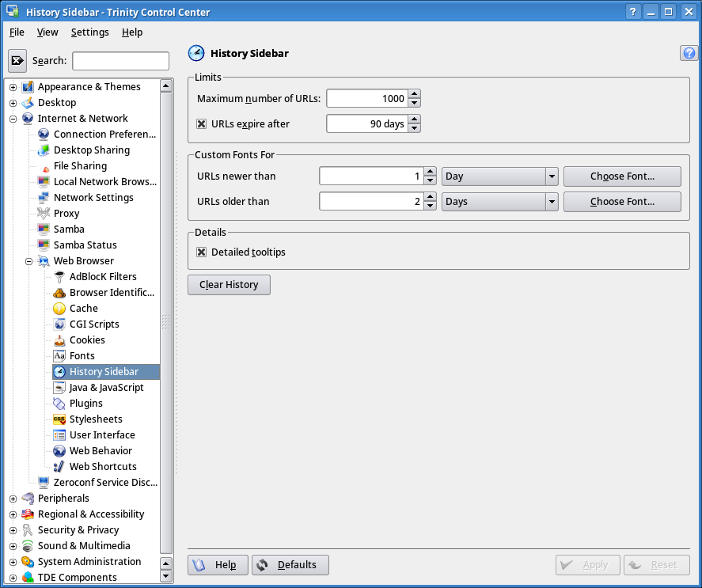Image resolution: width=702 pixels, height=588 pixels.
Task: Select the Local Network Browsing icon
Action: pyautogui.click(x=44, y=182)
